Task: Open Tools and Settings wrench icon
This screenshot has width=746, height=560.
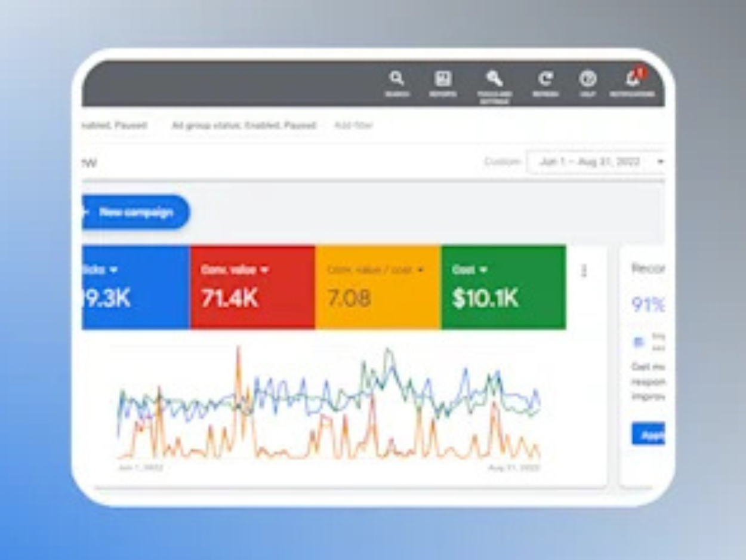Action: tap(494, 86)
